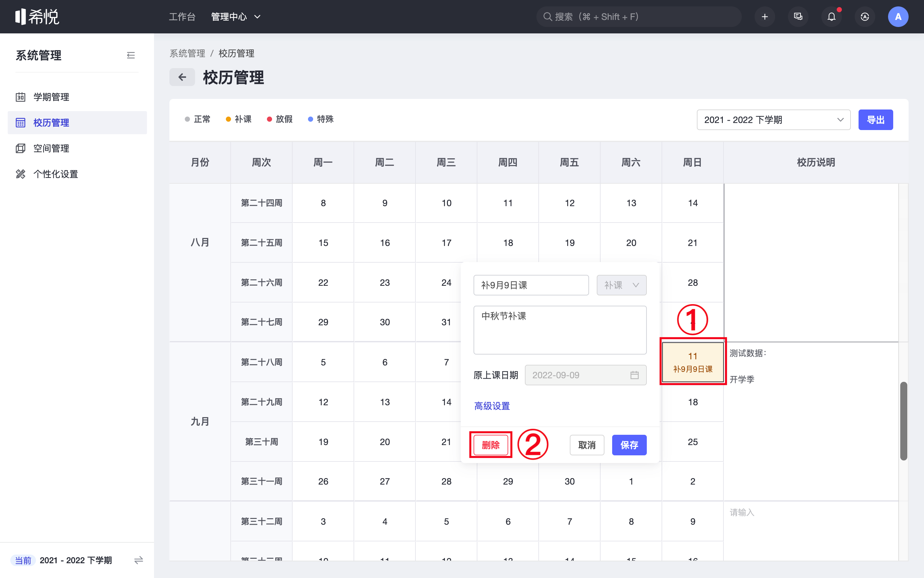
Task: Click day 28 in 第二十六周 Sunday column
Action: 693,283
